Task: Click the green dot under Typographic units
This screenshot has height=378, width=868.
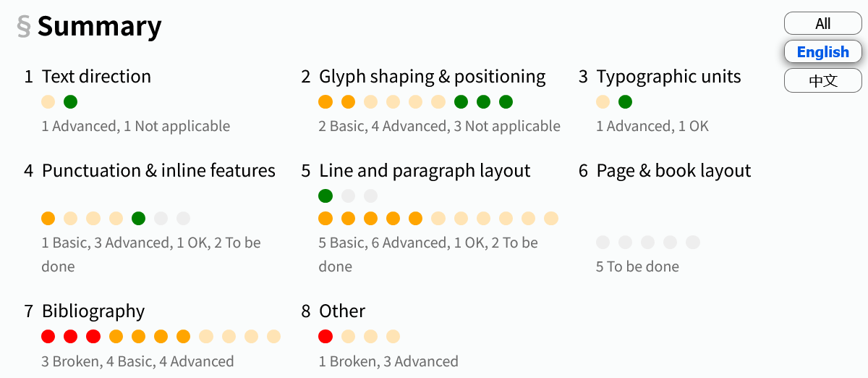Action: coord(626,102)
